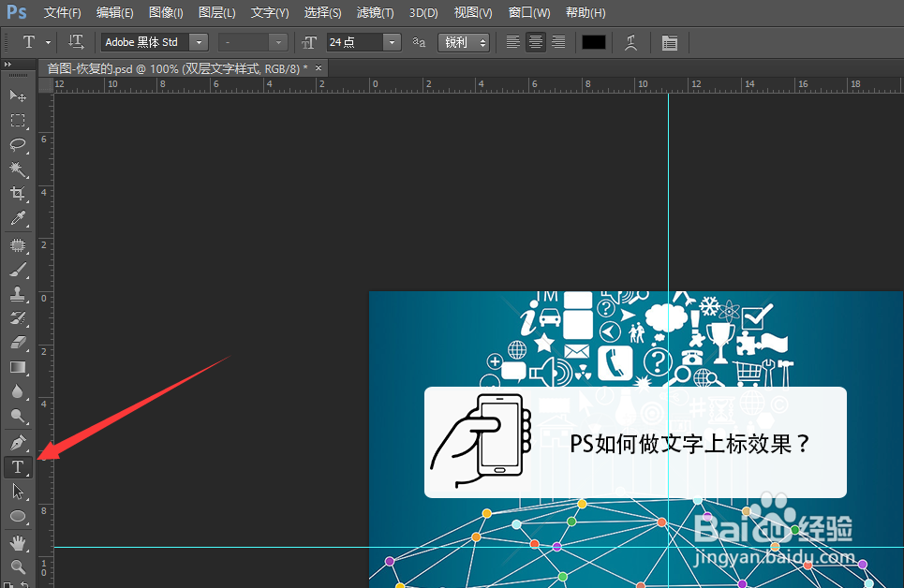Select the Pen tool
Screen dimensions: 904x588
(x=17, y=442)
